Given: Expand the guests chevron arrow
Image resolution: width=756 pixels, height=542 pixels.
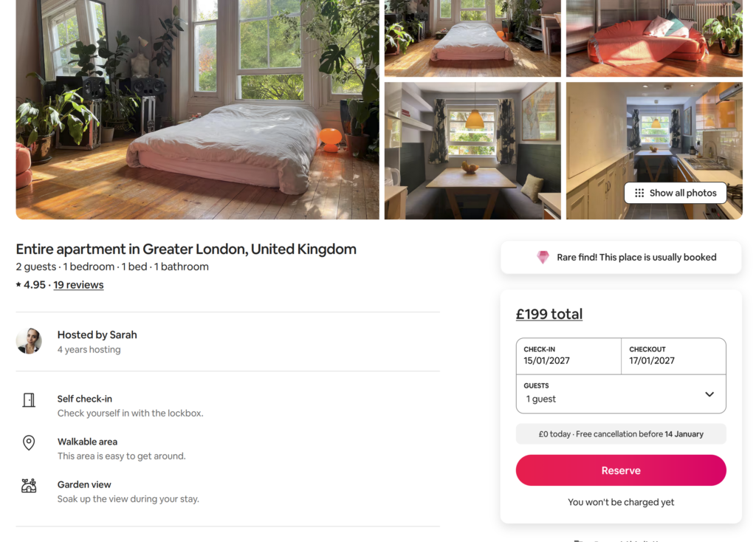Looking at the screenshot, I should pos(709,394).
